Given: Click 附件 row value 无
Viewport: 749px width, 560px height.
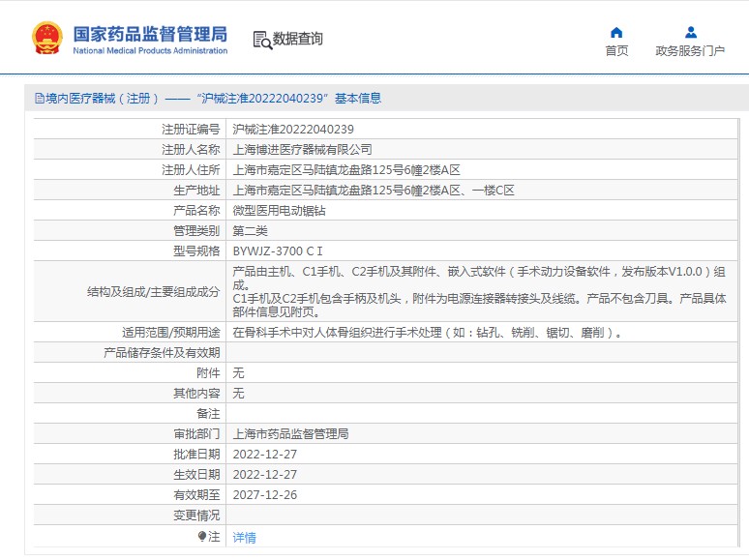Looking at the screenshot, I should coord(238,373).
